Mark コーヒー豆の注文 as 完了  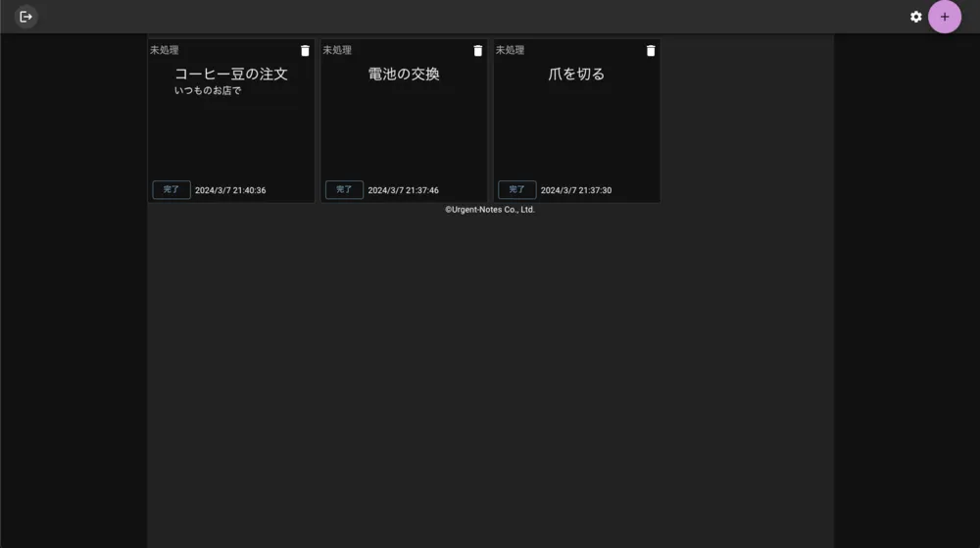[x=171, y=190]
